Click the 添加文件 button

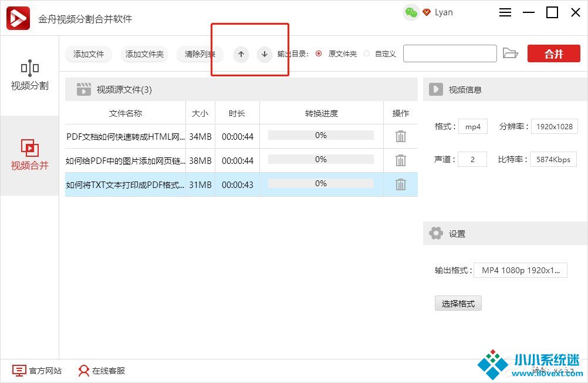point(89,54)
